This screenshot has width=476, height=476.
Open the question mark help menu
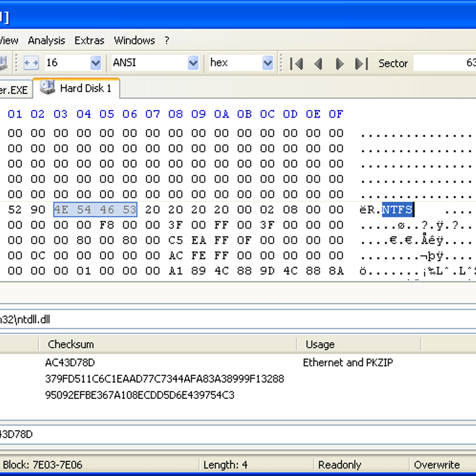167,40
